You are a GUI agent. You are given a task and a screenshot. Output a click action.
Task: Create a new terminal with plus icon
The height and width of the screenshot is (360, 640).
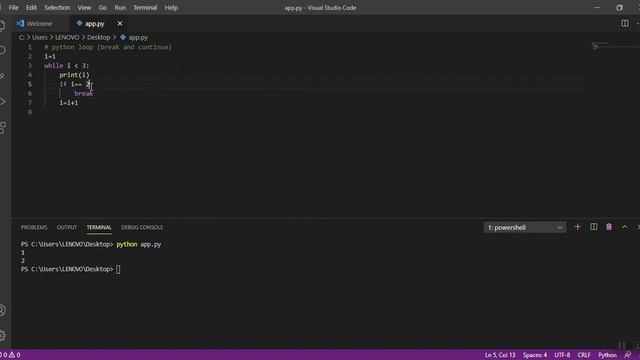coord(577,227)
